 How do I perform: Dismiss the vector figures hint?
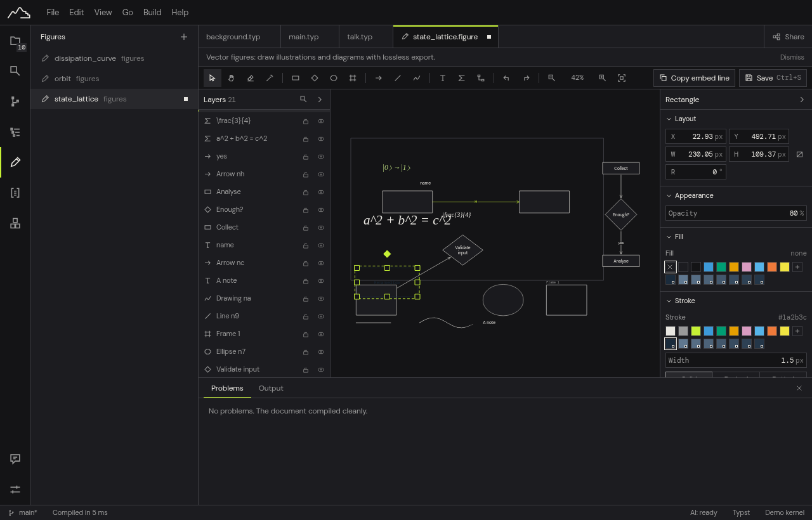click(792, 57)
